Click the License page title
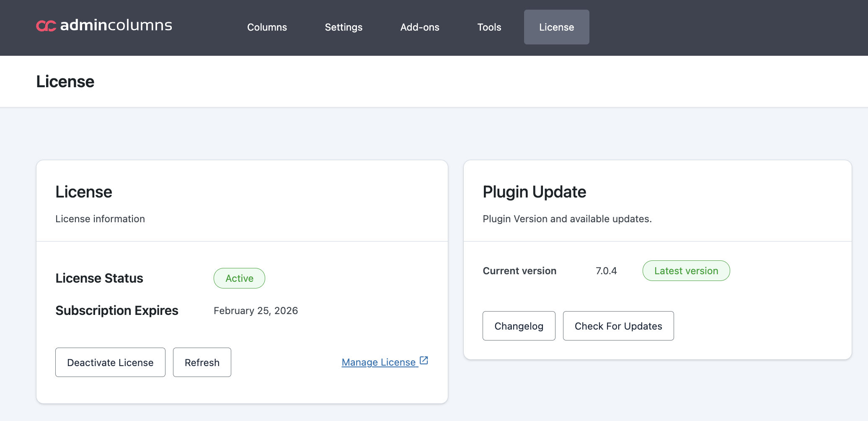The height and width of the screenshot is (421, 868). click(x=65, y=81)
